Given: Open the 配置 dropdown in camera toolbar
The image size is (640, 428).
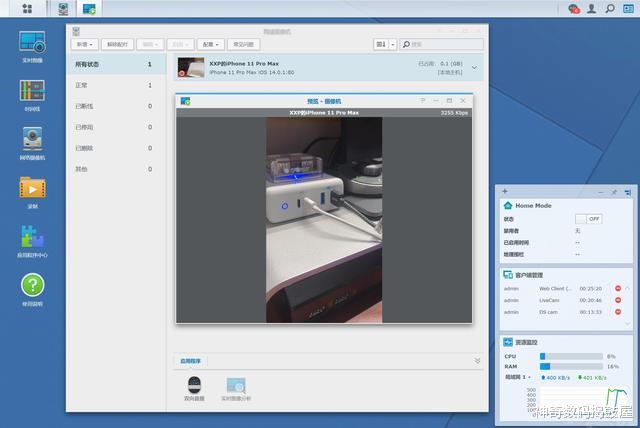Looking at the screenshot, I should click(210, 45).
